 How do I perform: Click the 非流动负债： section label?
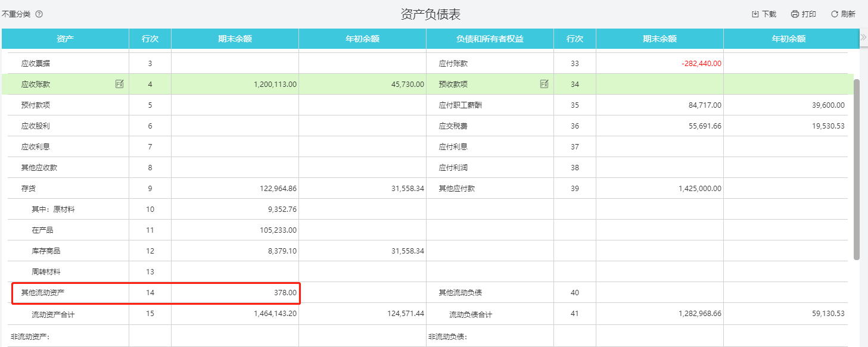pyautogui.click(x=447, y=337)
